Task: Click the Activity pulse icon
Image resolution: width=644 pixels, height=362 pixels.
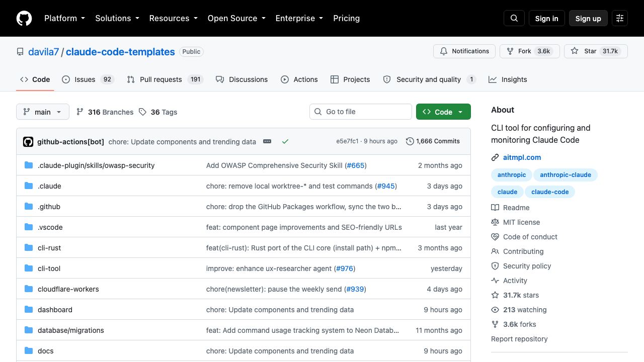Action: pyautogui.click(x=495, y=281)
